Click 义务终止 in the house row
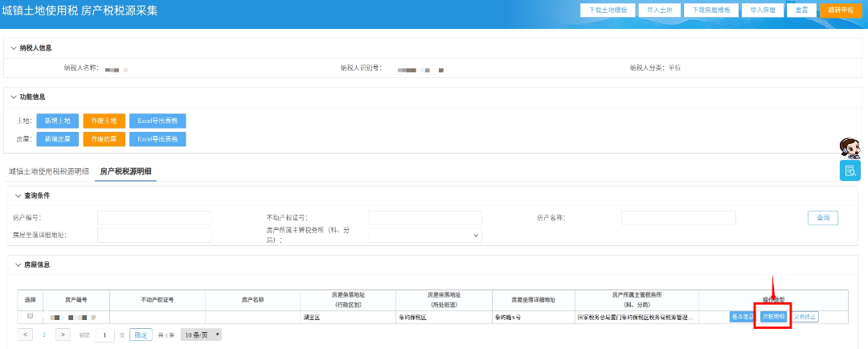868x349 pixels. (x=805, y=317)
